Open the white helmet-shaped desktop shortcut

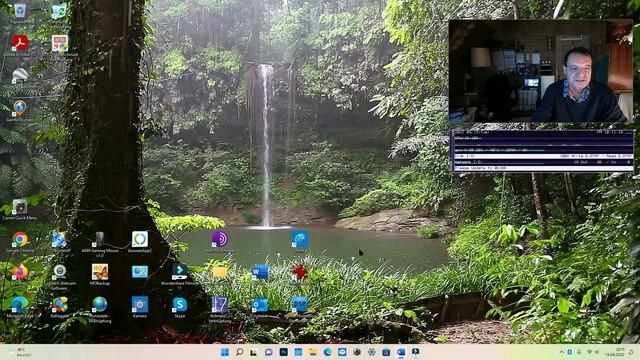(20, 76)
